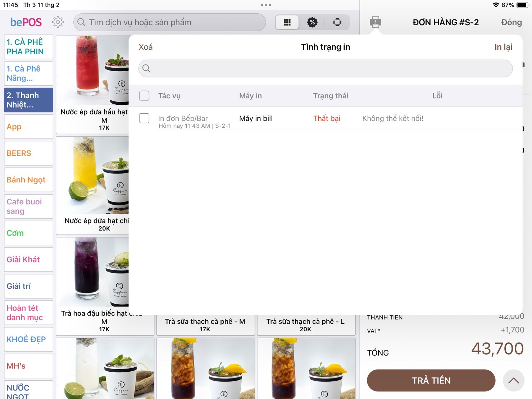
Task: Tap the VAT +1,700 value
Action: click(512, 330)
